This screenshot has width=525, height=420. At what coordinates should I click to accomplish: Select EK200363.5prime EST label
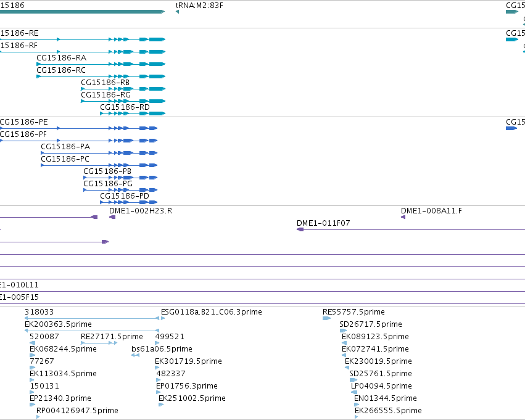pyautogui.click(x=58, y=324)
